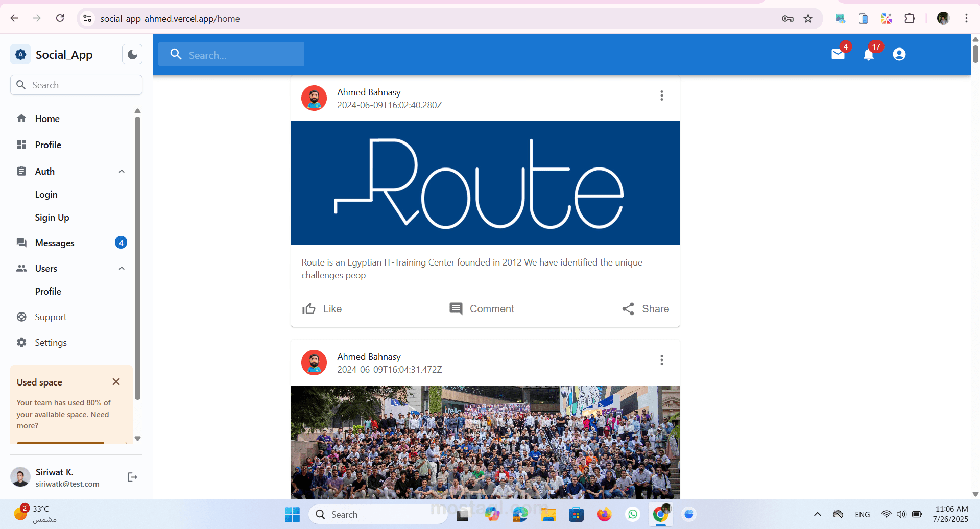Open weather widget showing 33°C
Viewport: 980px width, 529px height.
[36, 514]
